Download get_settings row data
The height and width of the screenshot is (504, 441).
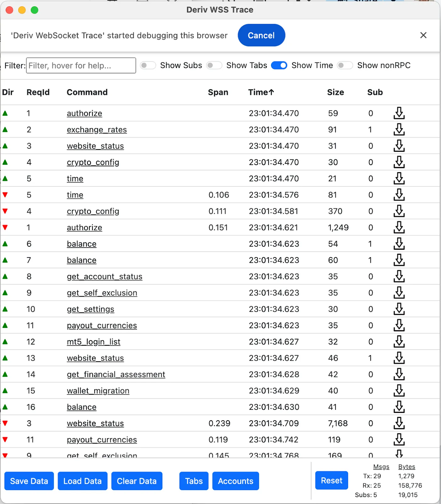399,309
